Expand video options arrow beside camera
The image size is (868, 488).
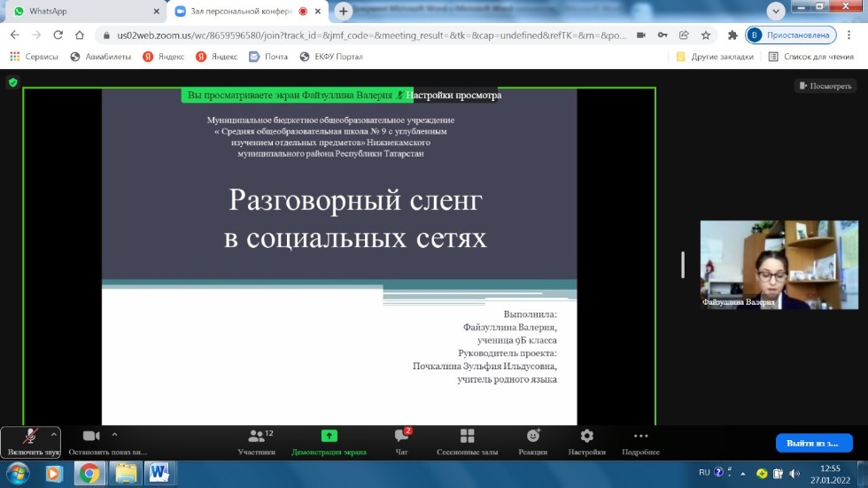coord(114,435)
